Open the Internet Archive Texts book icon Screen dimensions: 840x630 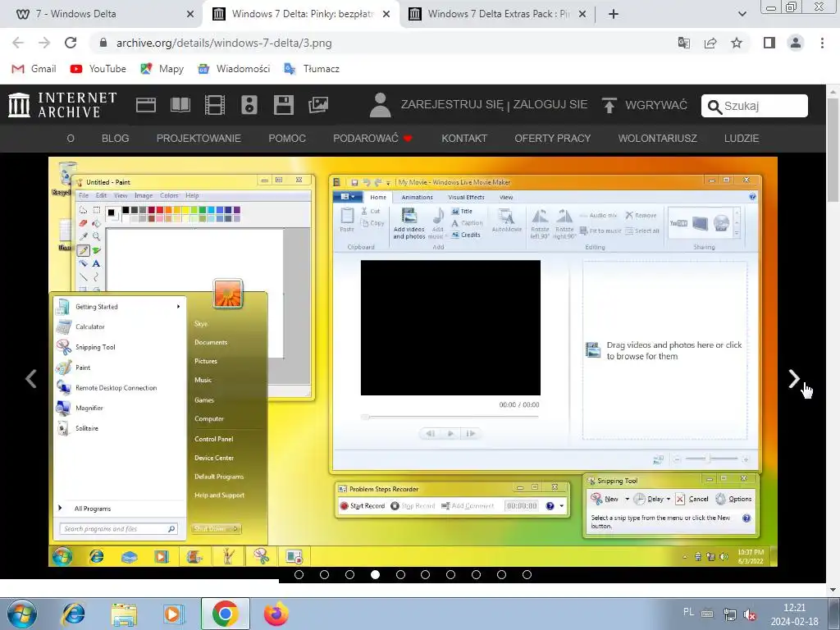[x=180, y=105]
